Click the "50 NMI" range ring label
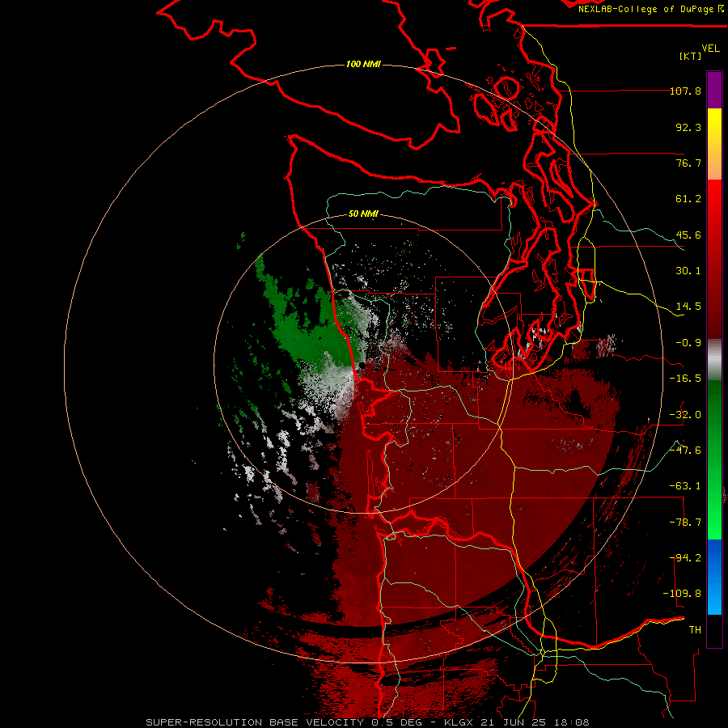The image size is (728, 728). point(363,214)
